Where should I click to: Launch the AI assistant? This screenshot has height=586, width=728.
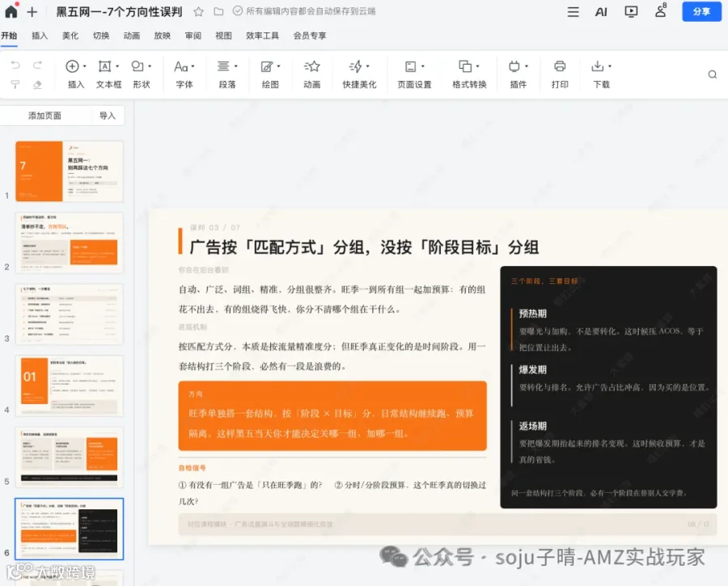pos(601,11)
